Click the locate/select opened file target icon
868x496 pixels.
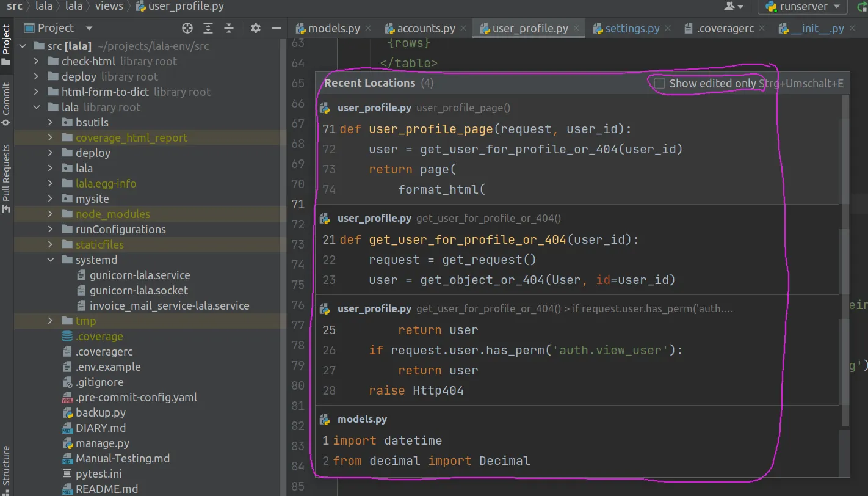click(187, 28)
